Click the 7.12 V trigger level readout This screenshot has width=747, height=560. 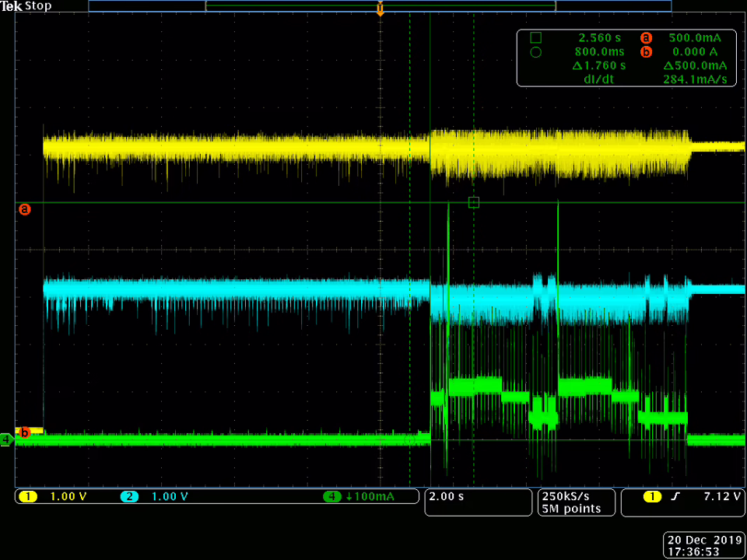721,496
